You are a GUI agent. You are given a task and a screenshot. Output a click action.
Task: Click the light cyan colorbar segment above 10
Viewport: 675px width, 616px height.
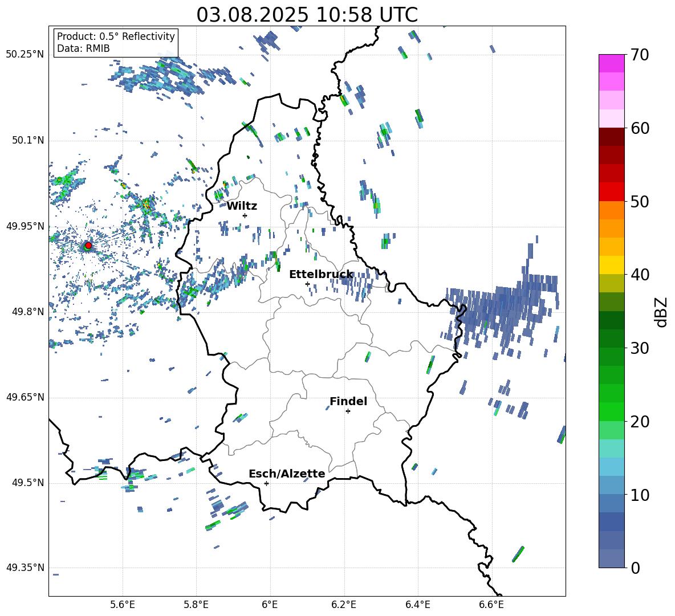point(612,467)
